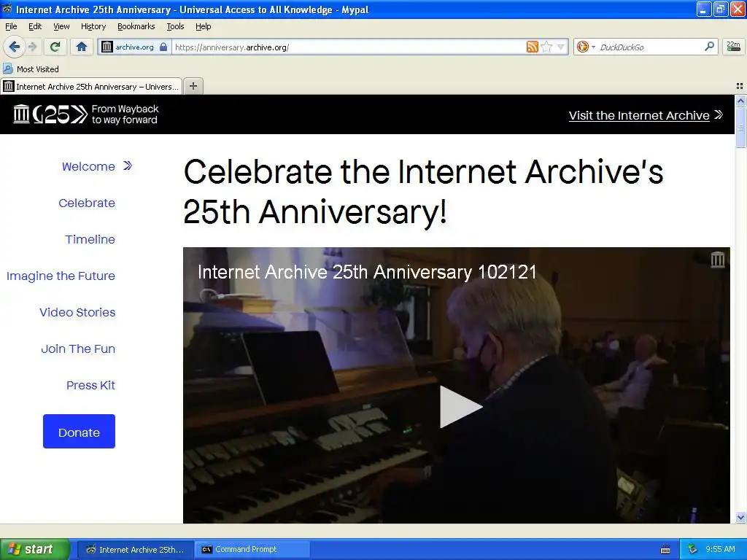
Task: Click the page scrollbar down arrow
Action: pos(740,517)
